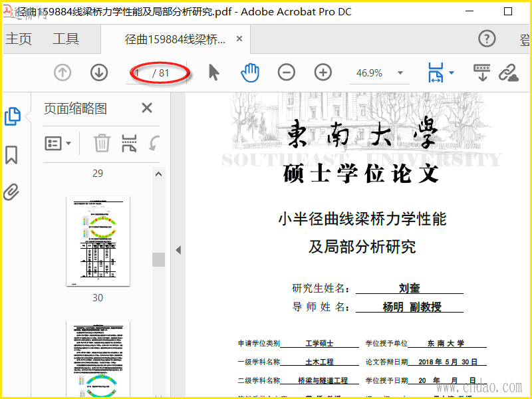This screenshot has height=399, width=532.
Task: Click the share link cloud icon
Action: point(508,72)
